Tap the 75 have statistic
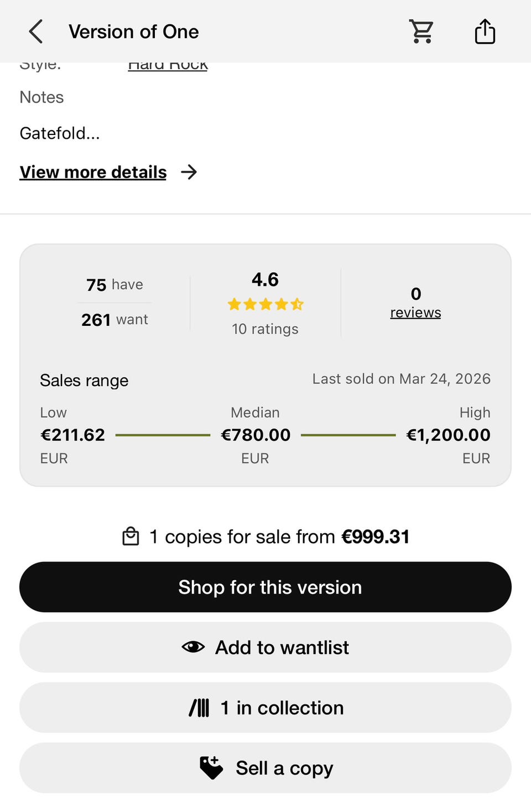 (114, 285)
